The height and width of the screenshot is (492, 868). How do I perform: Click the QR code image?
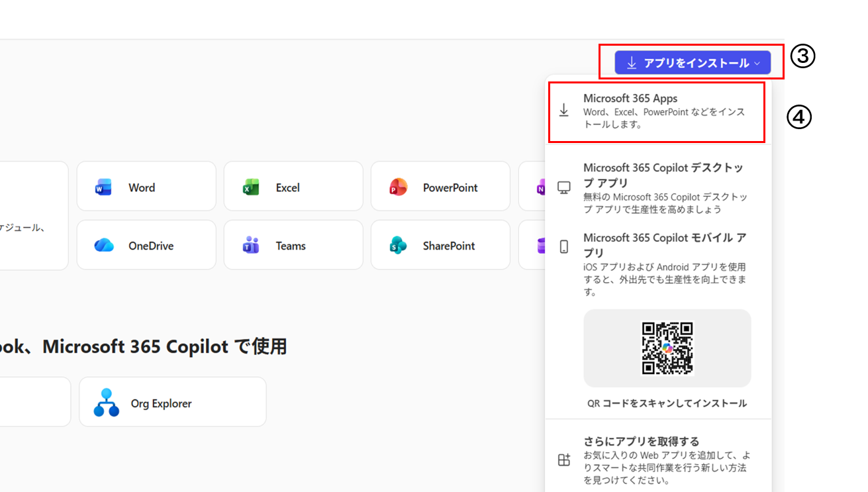[667, 348]
